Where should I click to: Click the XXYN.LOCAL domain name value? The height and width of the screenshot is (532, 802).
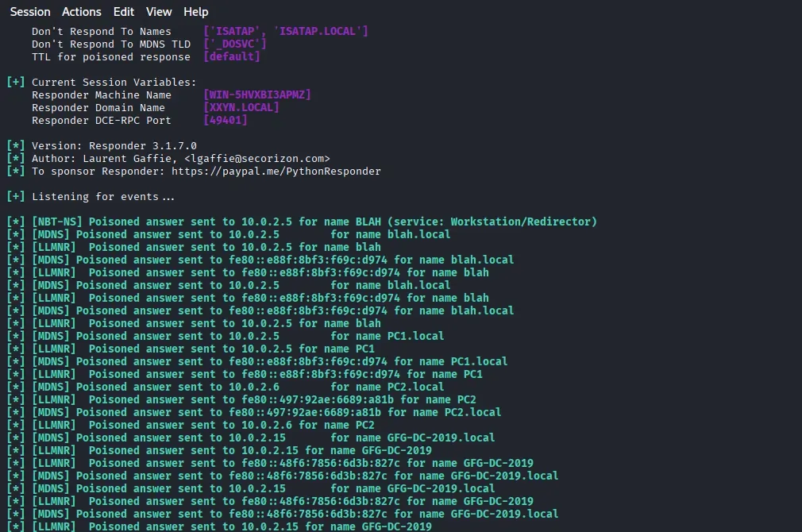241,107
